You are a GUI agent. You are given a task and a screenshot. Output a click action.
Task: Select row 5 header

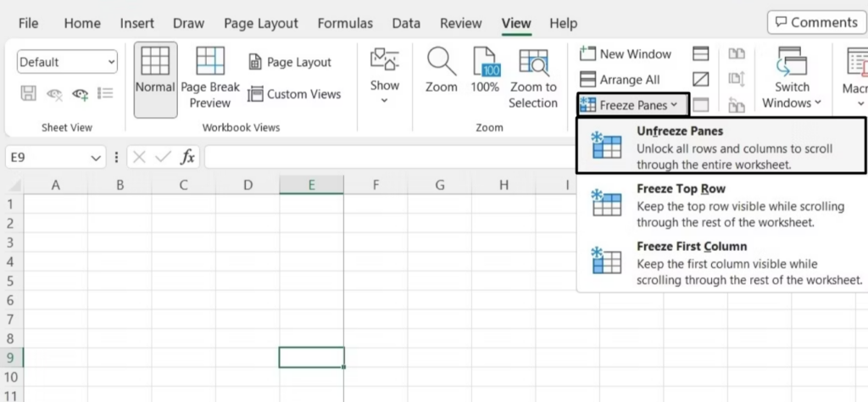[12, 281]
